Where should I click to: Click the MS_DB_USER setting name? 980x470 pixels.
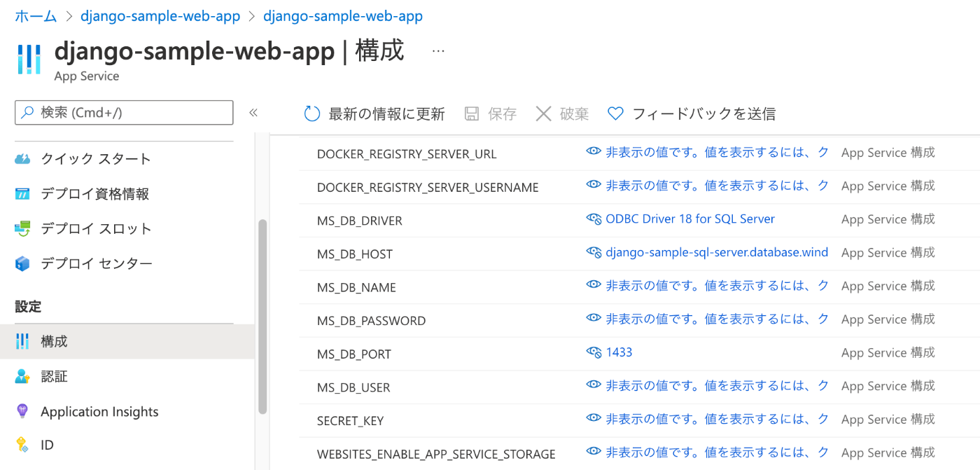tap(353, 388)
